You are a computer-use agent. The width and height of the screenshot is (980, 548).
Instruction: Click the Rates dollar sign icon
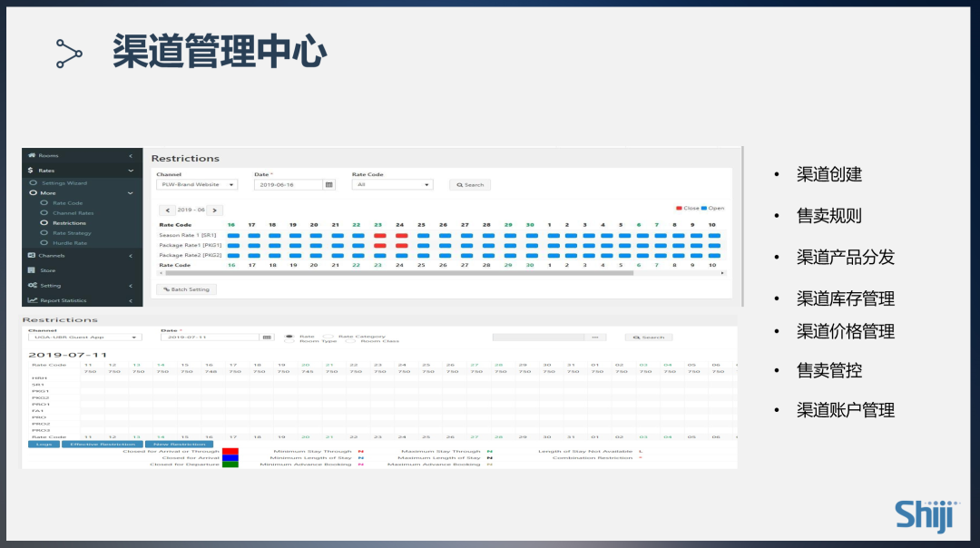[x=30, y=170]
